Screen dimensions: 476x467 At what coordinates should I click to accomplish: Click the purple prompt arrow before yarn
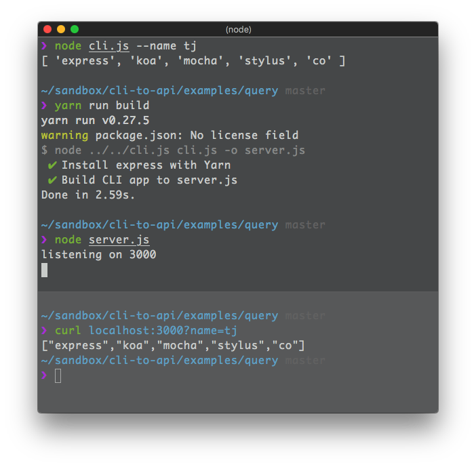coord(44,105)
